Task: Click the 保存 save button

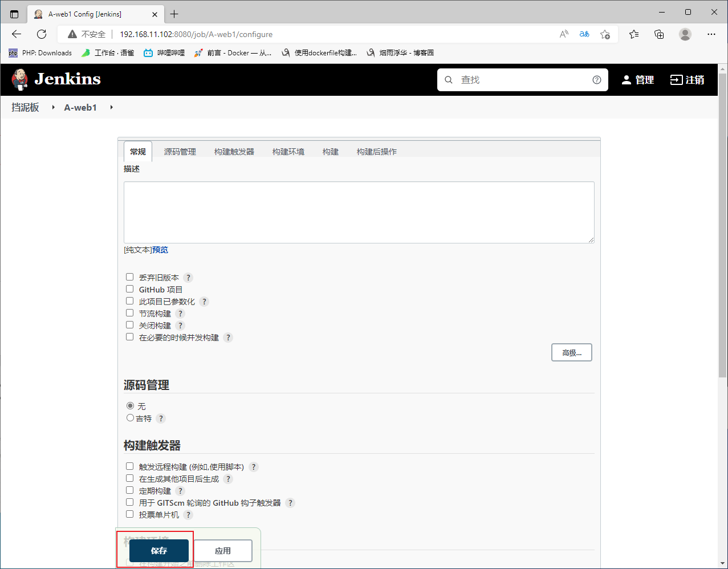Action: 159,551
